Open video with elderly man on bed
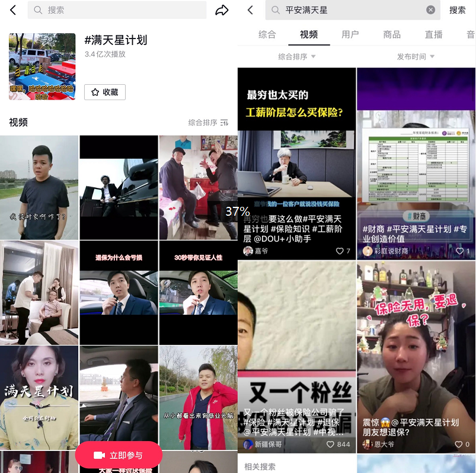The height and width of the screenshot is (473, 476). pos(198,187)
